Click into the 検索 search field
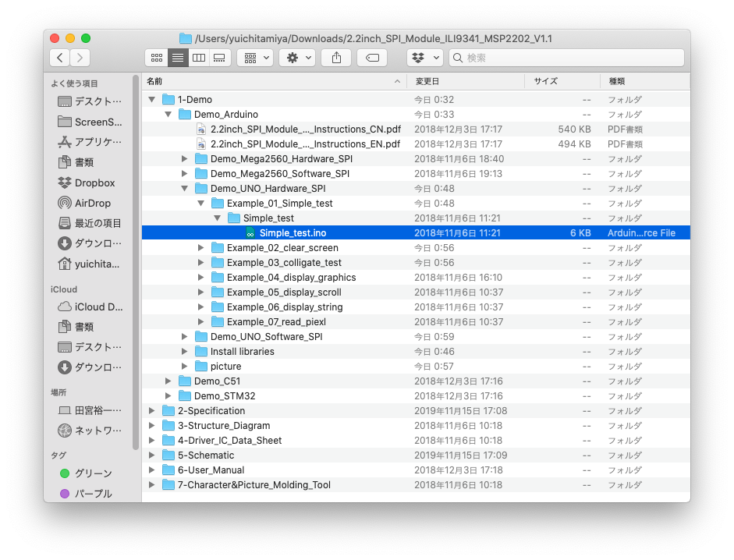Viewport: 734px width, 560px height. pyautogui.click(x=566, y=58)
